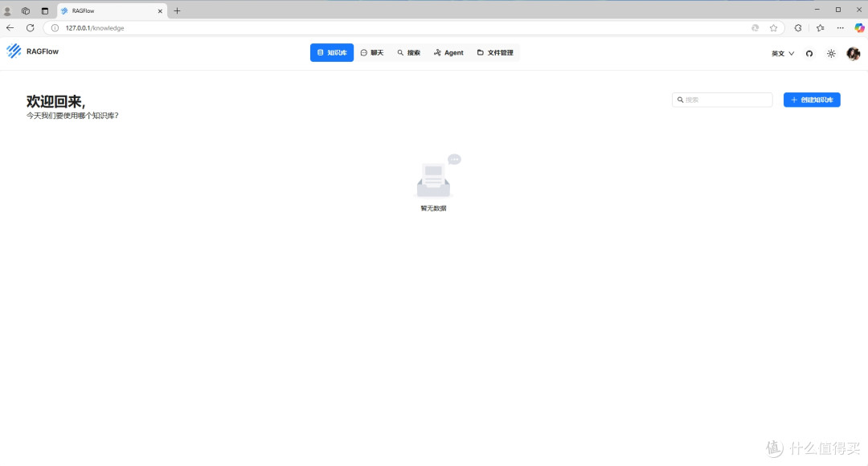
Task: Click the 欢迎回来 heading
Action: pyautogui.click(x=56, y=101)
